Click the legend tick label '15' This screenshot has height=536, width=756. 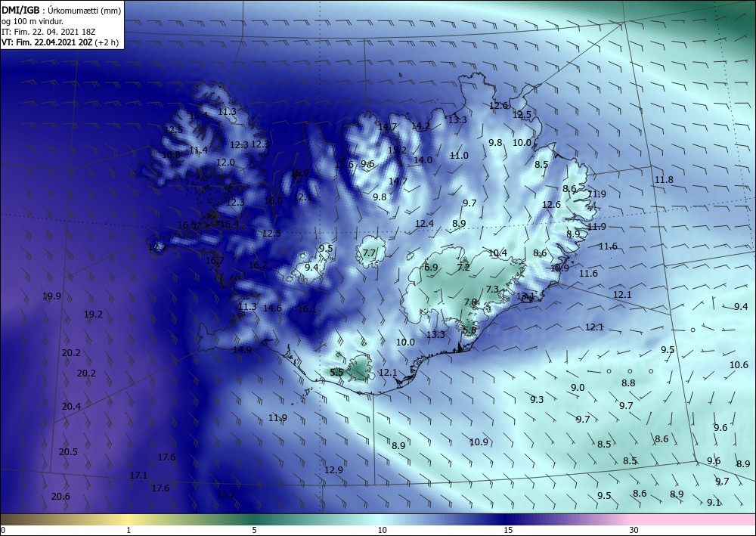(x=508, y=530)
